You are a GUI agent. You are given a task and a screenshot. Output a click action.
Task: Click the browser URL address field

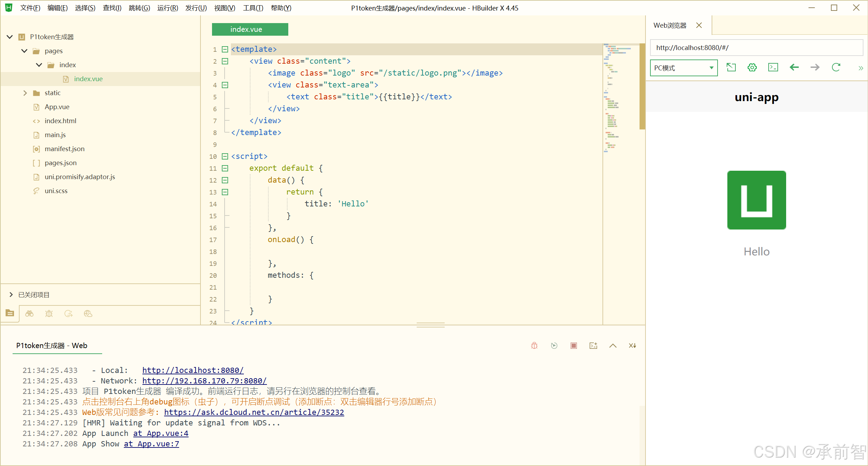(x=756, y=48)
